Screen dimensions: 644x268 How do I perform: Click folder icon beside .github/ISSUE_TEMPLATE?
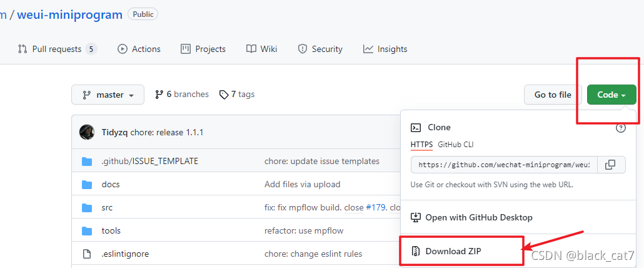pos(87,161)
